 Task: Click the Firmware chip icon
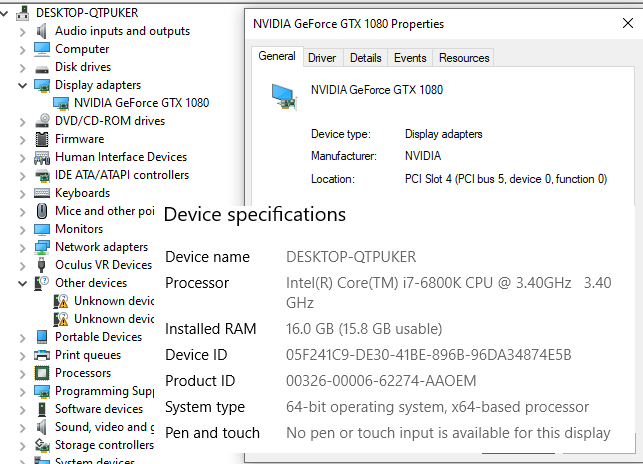click(x=41, y=139)
